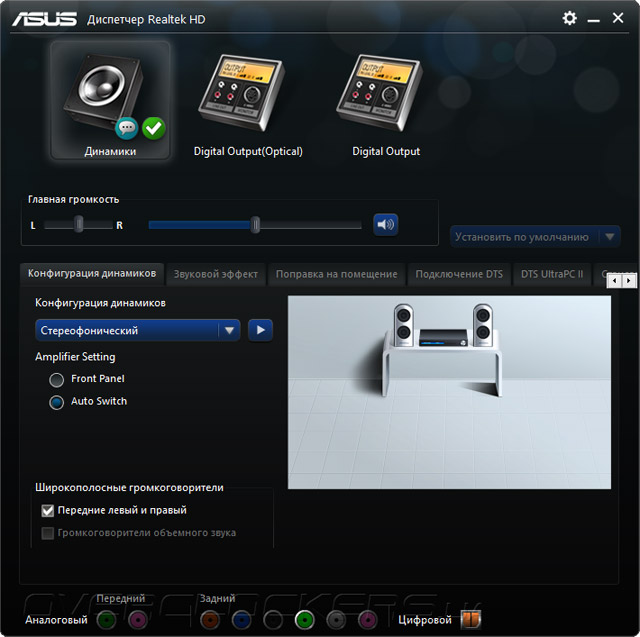This screenshot has height=637, width=640.
Task: Uncheck Передние левый и правый checkbox
Action: pos(48,510)
